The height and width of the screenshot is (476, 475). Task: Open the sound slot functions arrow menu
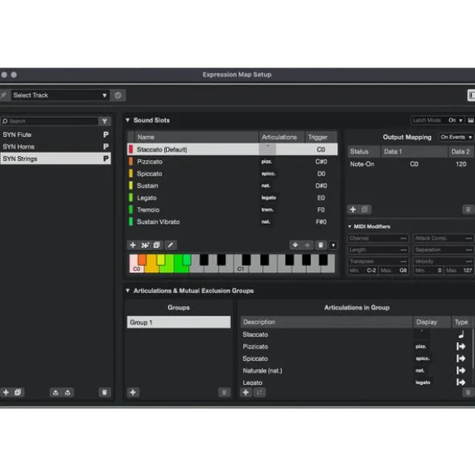coord(333,245)
